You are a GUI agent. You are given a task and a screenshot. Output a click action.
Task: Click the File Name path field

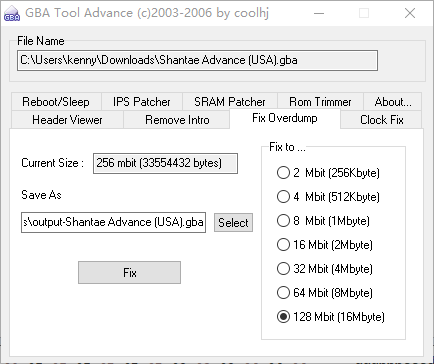click(x=197, y=60)
